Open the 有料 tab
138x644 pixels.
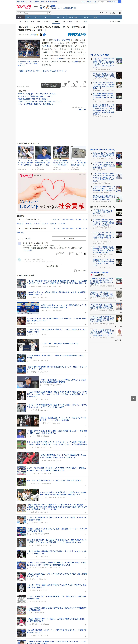click(95, 17)
